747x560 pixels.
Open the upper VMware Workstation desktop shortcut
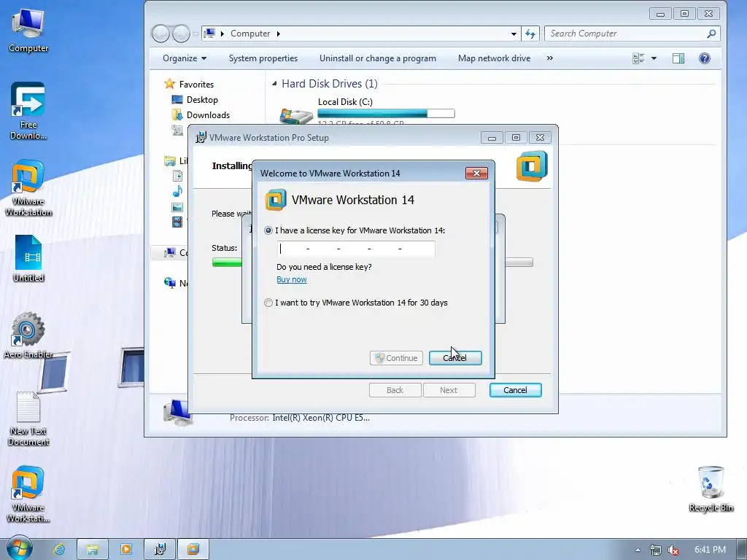tap(28, 189)
